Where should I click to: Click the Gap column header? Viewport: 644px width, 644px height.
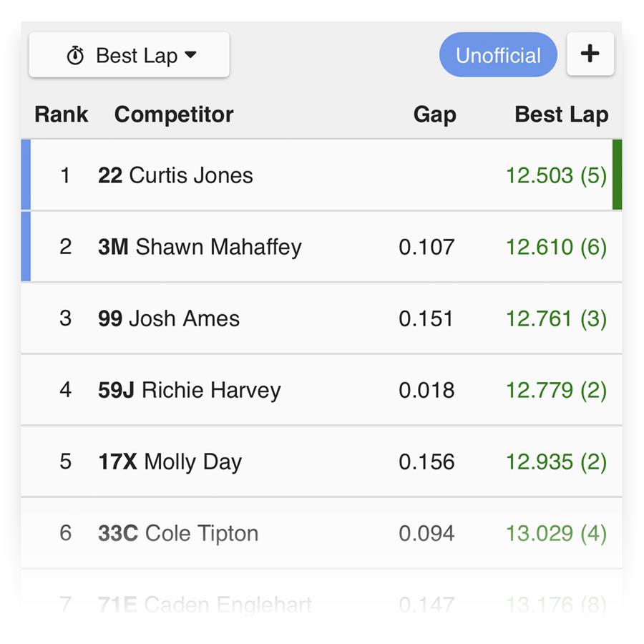pyautogui.click(x=435, y=114)
